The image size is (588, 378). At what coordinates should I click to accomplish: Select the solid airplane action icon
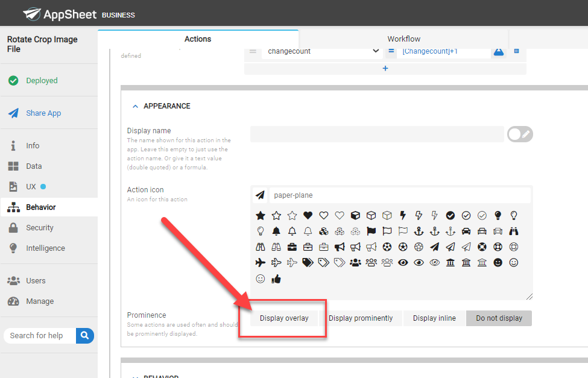pyautogui.click(x=261, y=262)
